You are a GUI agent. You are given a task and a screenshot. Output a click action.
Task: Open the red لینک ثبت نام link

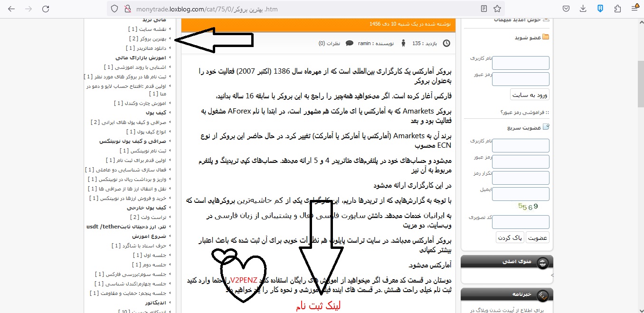(x=318, y=306)
